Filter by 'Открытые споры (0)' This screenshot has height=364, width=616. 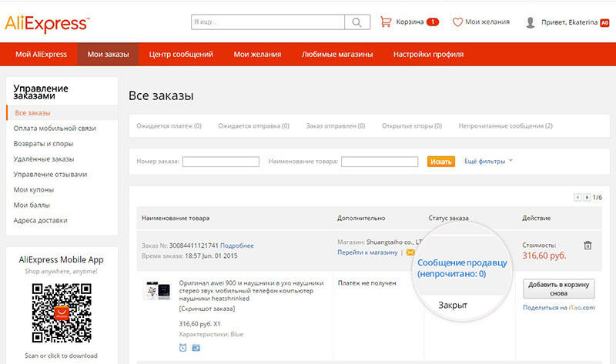[x=412, y=125]
